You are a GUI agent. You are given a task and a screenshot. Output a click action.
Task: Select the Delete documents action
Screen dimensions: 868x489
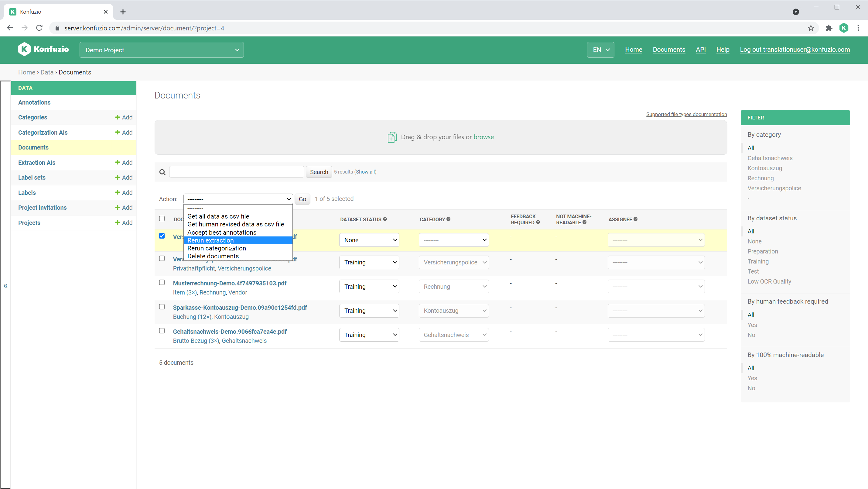(x=238, y=256)
